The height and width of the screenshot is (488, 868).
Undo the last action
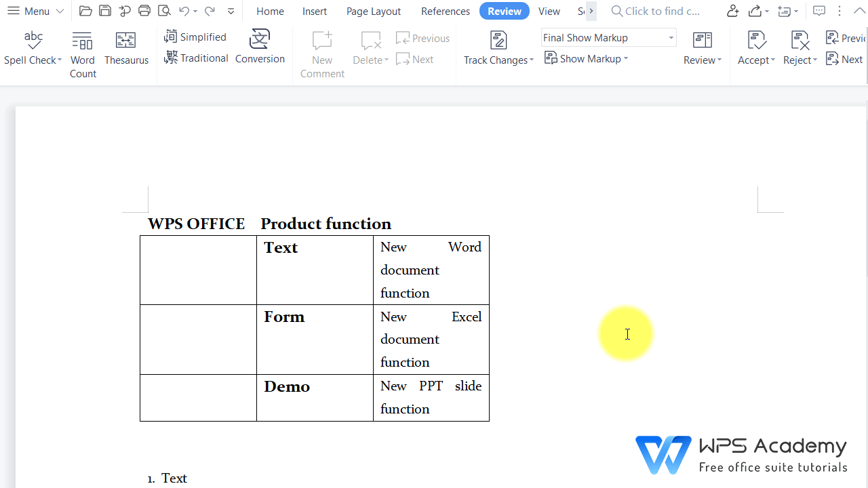click(183, 11)
